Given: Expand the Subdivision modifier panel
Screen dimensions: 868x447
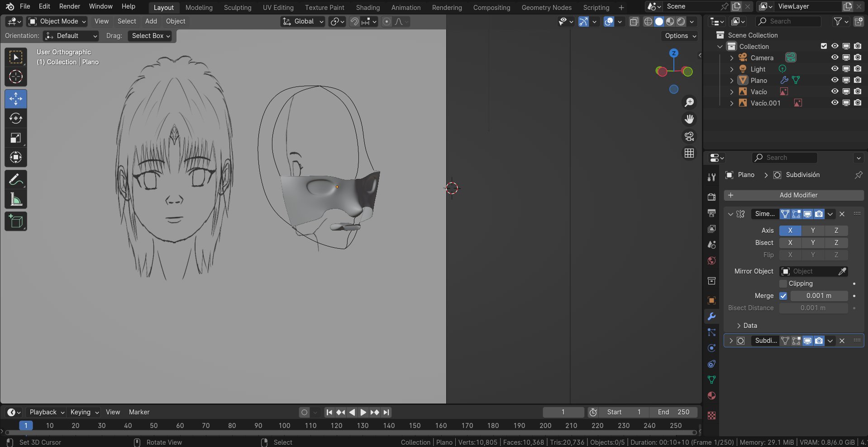Looking at the screenshot, I should 731,341.
